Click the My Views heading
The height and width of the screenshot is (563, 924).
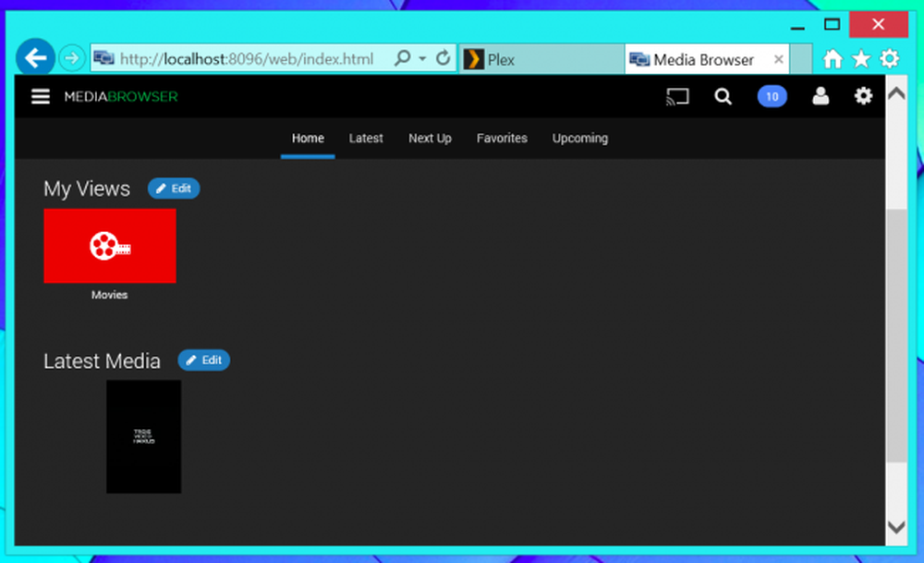click(87, 189)
